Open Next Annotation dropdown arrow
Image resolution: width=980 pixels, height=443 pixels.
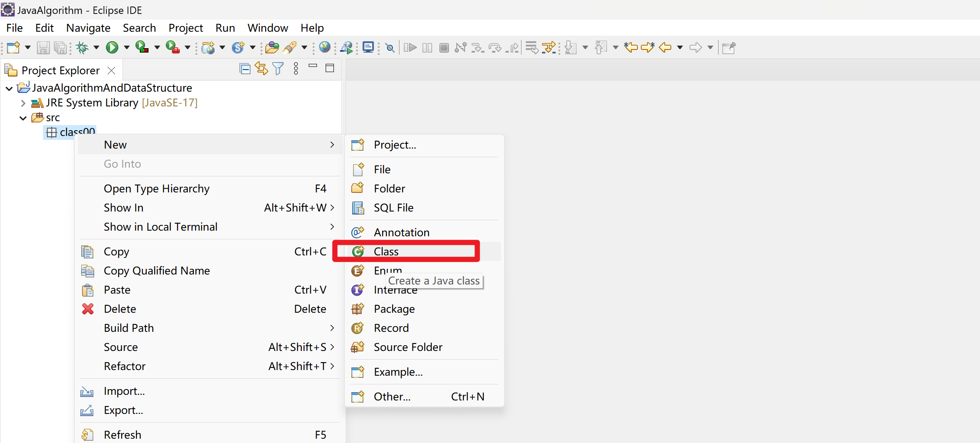(585, 47)
